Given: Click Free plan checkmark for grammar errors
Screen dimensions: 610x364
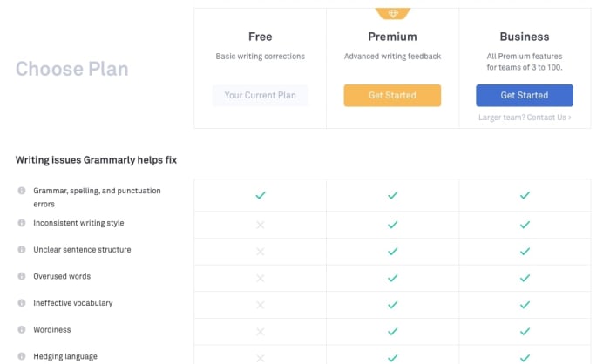Looking at the screenshot, I should coord(260,196).
